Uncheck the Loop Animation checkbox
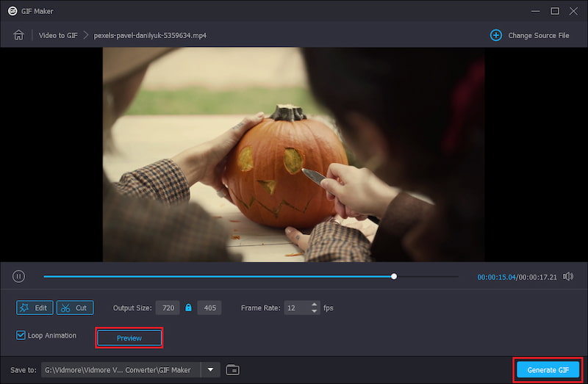 pos(21,336)
